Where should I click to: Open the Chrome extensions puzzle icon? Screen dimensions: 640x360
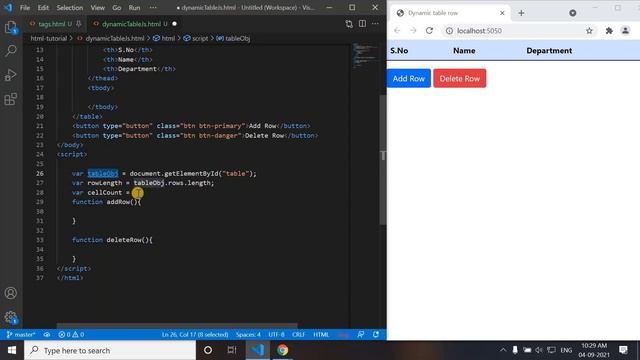pyautogui.click(x=609, y=31)
